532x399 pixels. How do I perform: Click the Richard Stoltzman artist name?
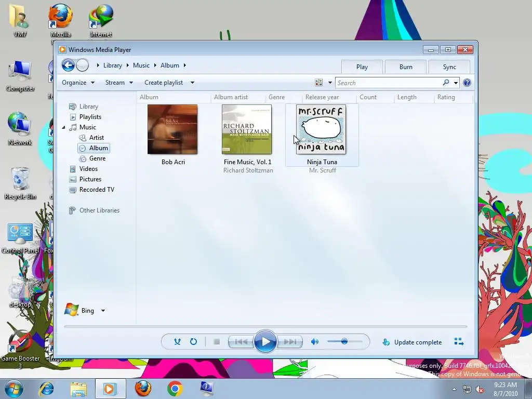248,170
